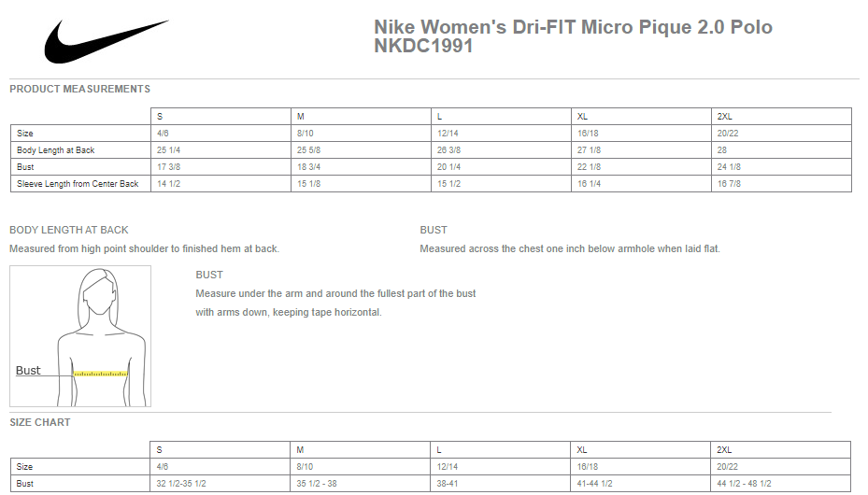Viewport: 868px width, 495px height.
Task: Click the Bust label in the illustration
Action: (x=28, y=370)
